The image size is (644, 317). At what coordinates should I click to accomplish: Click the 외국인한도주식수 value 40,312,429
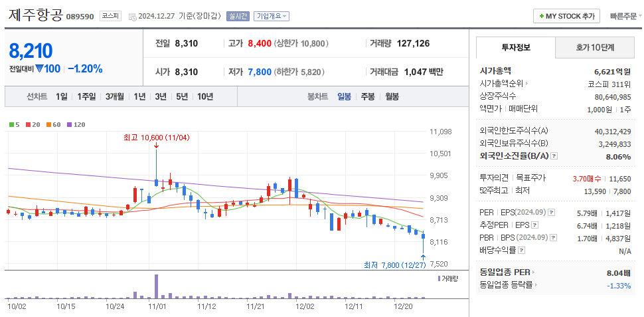[x=612, y=132]
